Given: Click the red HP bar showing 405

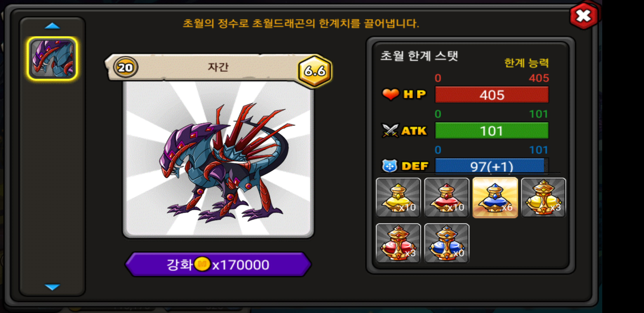Looking at the screenshot, I should [x=492, y=95].
